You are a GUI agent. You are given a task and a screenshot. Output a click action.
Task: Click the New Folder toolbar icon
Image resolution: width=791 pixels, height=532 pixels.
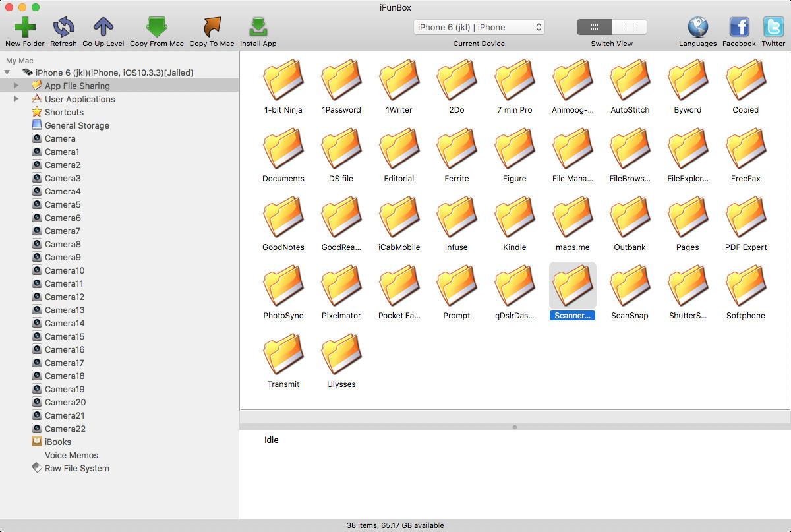point(25,27)
